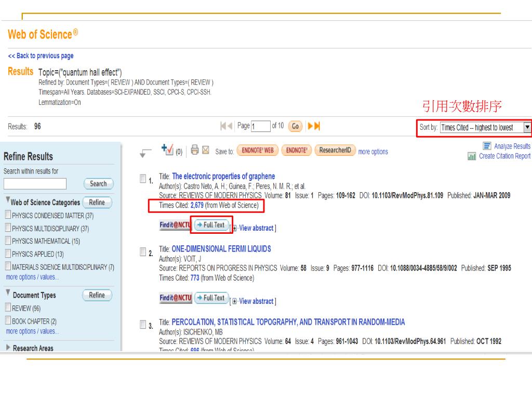Save to EndNote Web
Screen dimensions: 532x399
258,150
